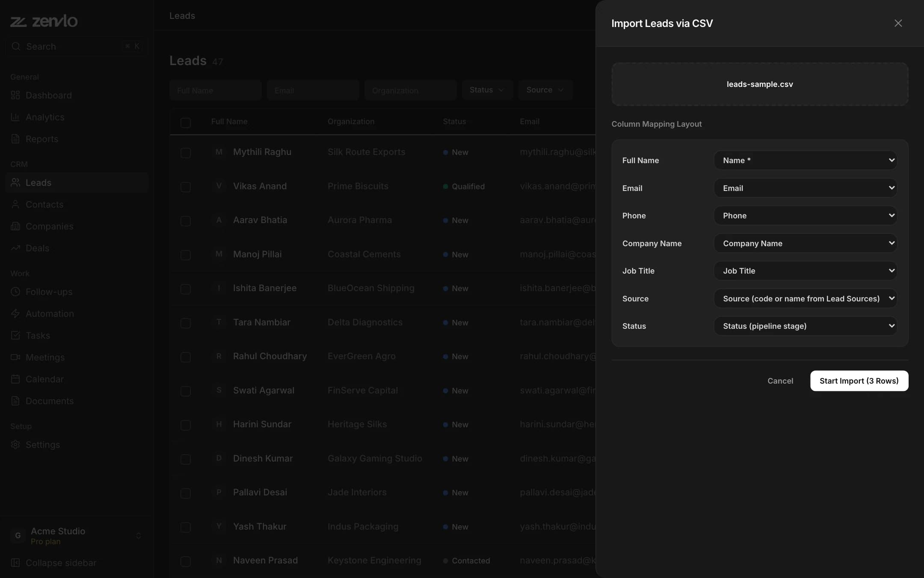Check the Ishita Banerjee row checkbox

(x=185, y=289)
